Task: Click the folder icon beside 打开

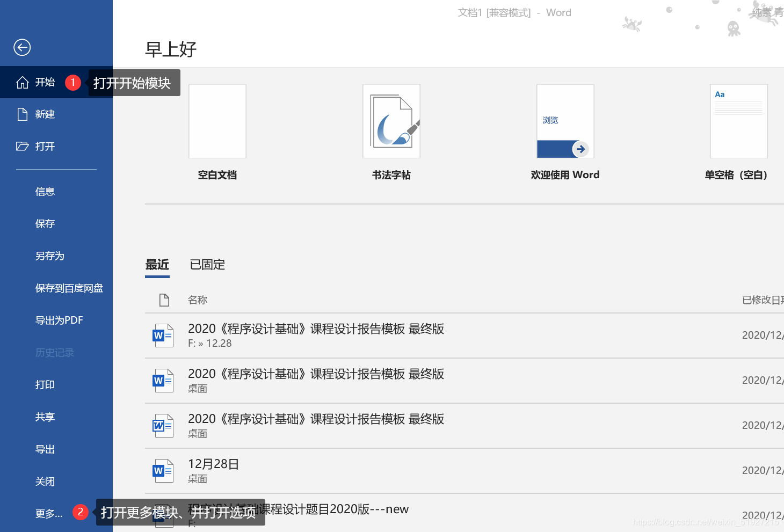Action: click(x=23, y=146)
